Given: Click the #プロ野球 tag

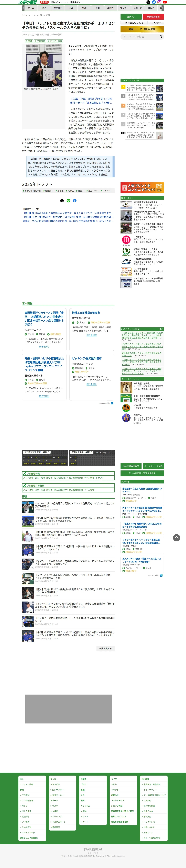Looking at the screenshot, I should coord(40,41).
